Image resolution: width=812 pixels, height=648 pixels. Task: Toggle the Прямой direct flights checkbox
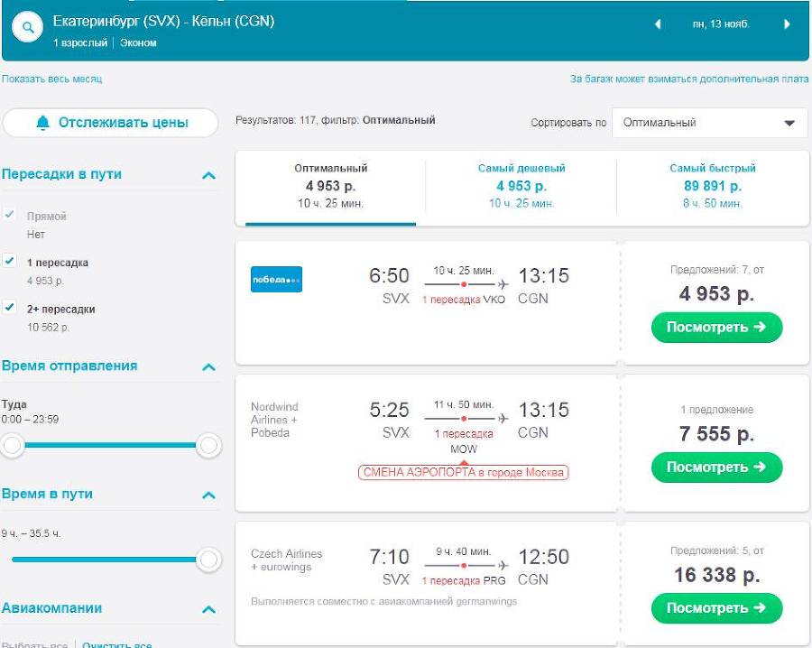[x=10, y=215]
